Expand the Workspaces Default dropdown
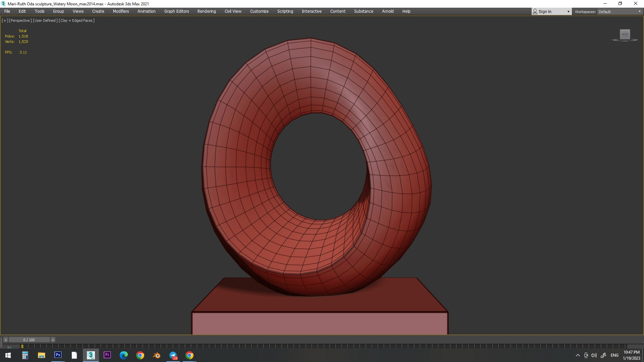Screen dimensions: 644x362 pos(619,12)
